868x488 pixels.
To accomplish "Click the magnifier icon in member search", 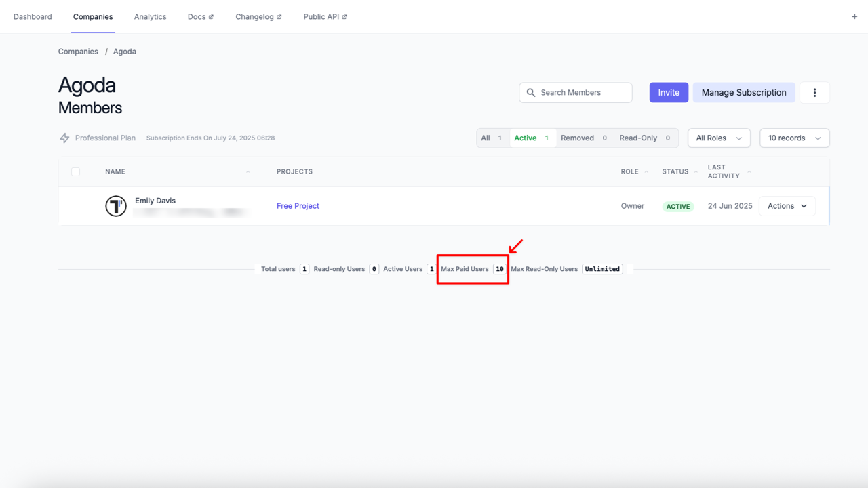I will 531,93.
